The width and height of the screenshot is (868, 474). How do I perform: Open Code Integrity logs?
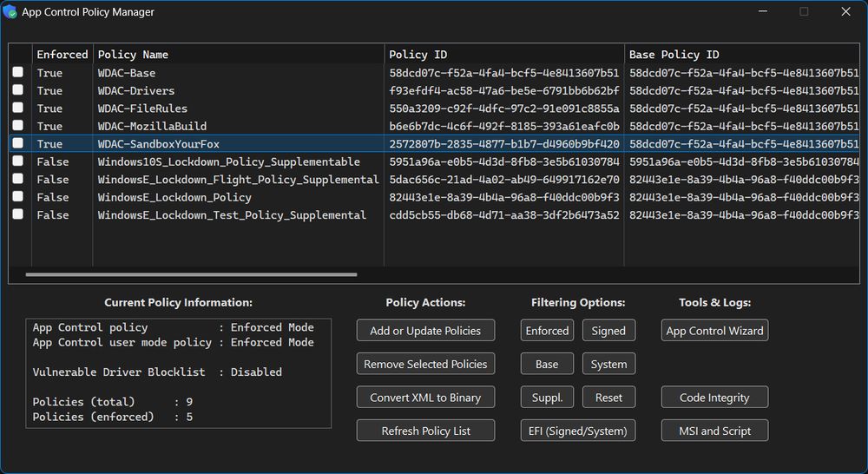(714, 398)
